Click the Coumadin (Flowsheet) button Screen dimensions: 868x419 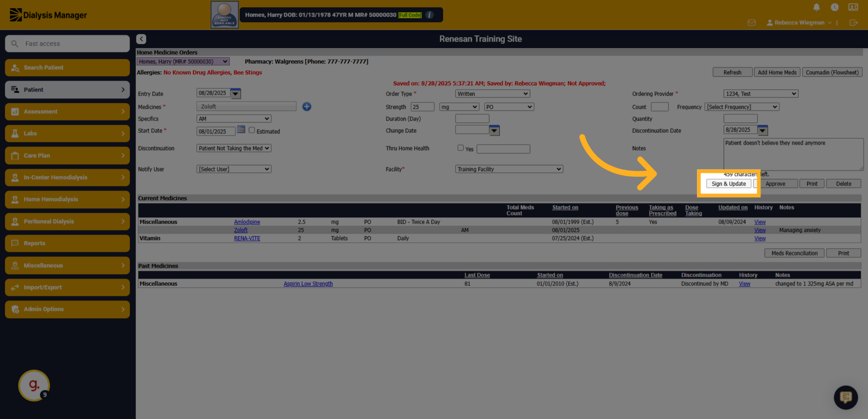pos(832,72)
